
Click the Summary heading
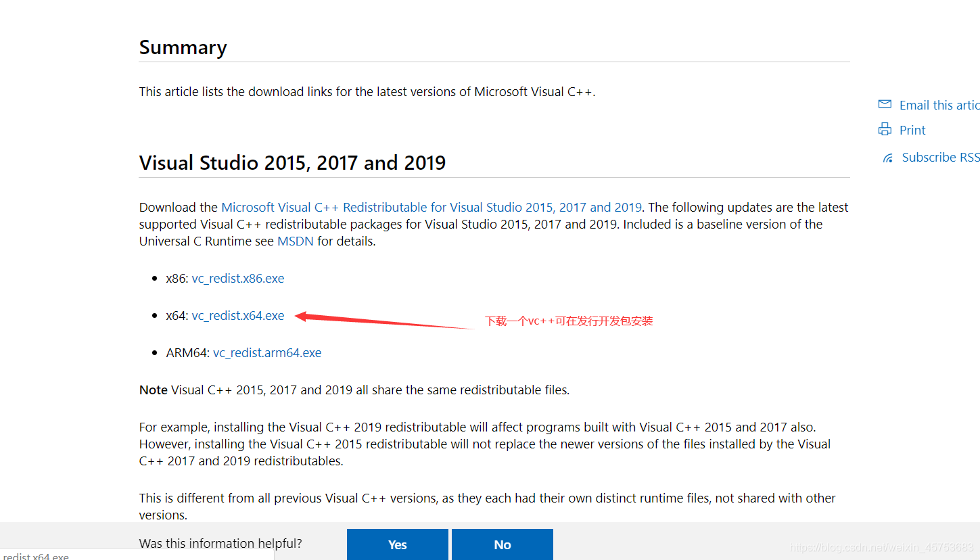coord(183,47)
